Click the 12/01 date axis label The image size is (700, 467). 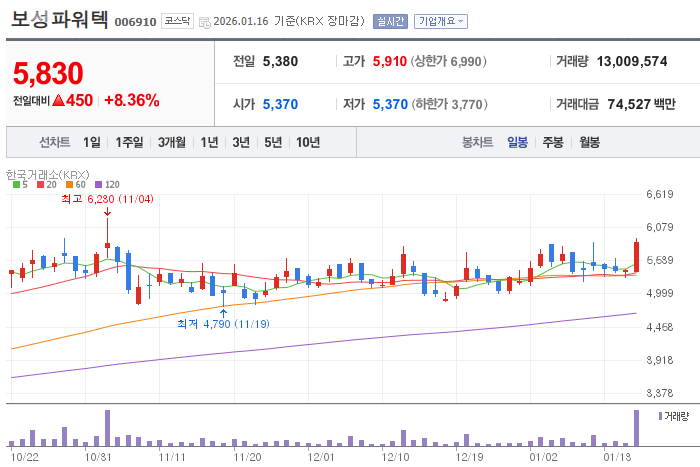point(321,457)
